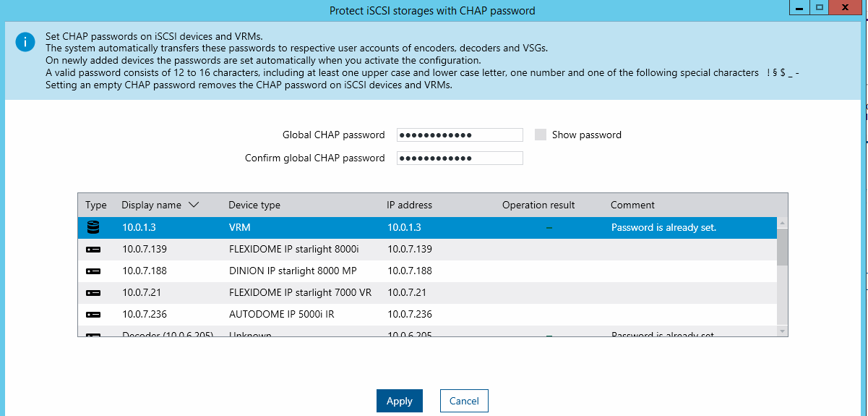Click the operation result indicator for VRM row
The height and width of the screenshot is (416, 868).
(549, 228)
